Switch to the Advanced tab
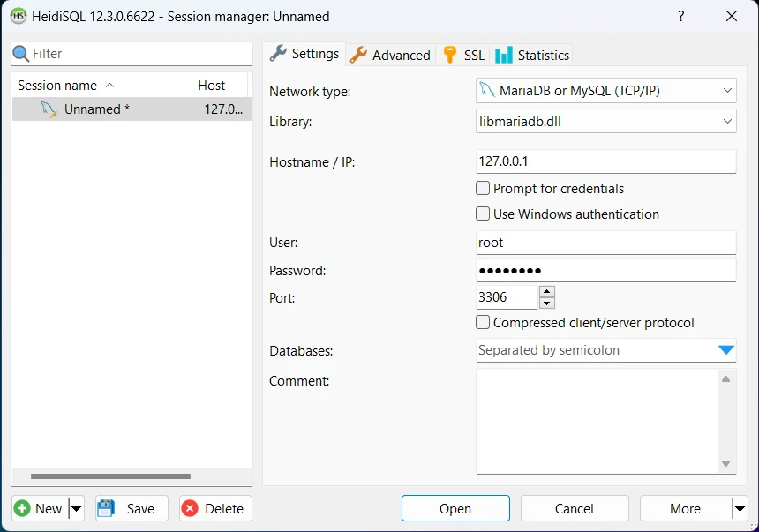Image resolution: width=759 pixels, height=532 pixels. point(390,55)
